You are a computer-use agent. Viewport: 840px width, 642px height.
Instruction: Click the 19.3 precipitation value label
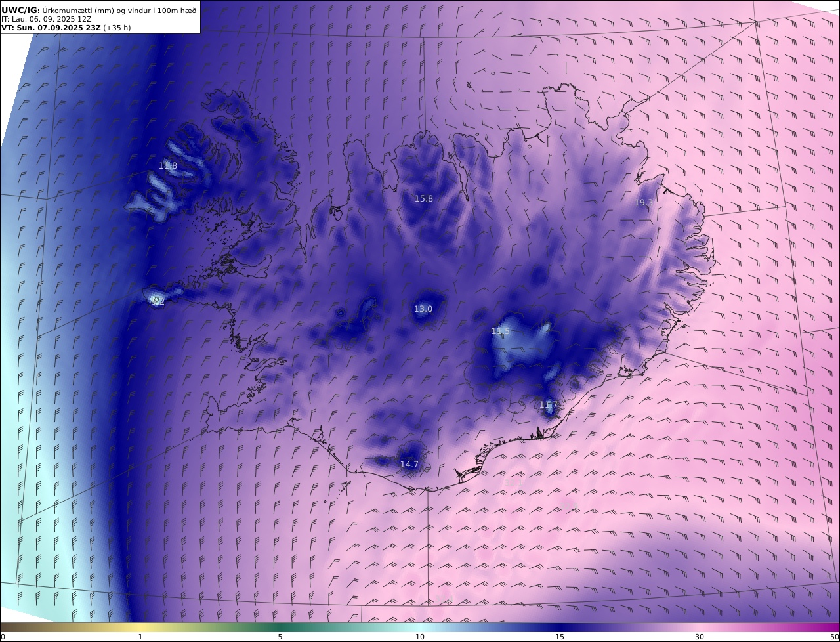[x=644, y=203]
